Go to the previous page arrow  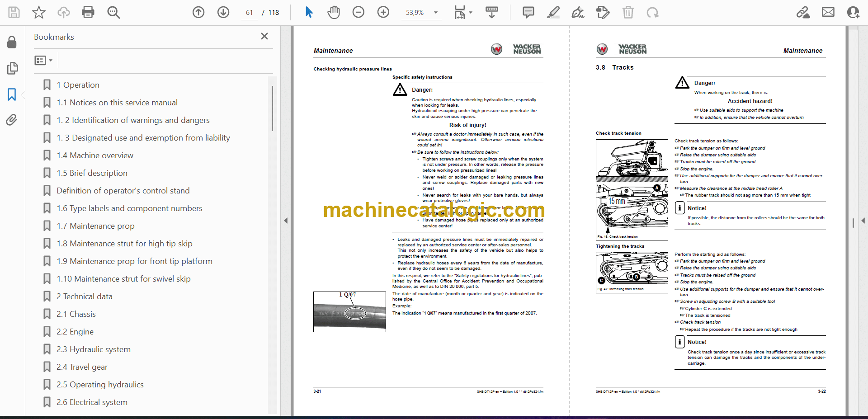pos(198,12)
